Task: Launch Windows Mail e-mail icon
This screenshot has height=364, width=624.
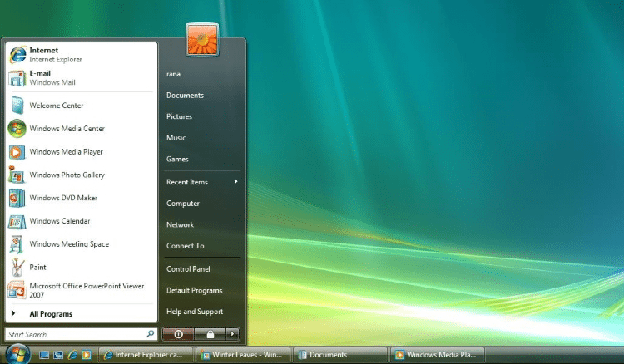Action: [x=50, y=78]
